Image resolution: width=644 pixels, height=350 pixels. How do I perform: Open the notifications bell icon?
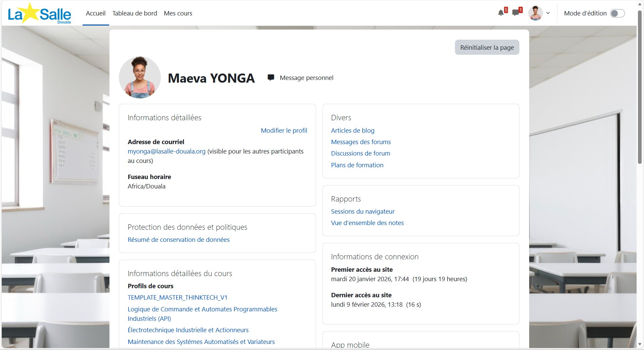point(501,13)
